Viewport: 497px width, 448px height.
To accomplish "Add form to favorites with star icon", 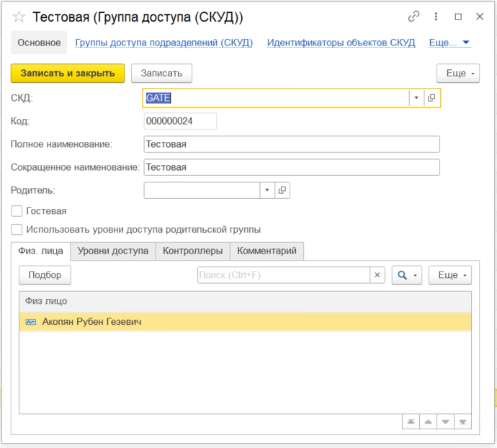I will pos(19,17).
